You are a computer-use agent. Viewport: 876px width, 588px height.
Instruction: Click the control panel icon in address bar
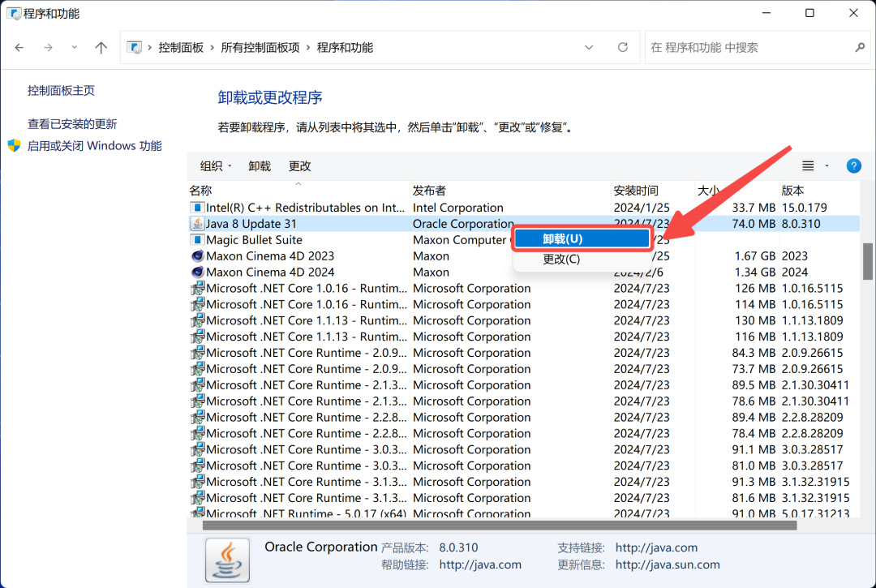pyautogui.click(x=134, y=48)
